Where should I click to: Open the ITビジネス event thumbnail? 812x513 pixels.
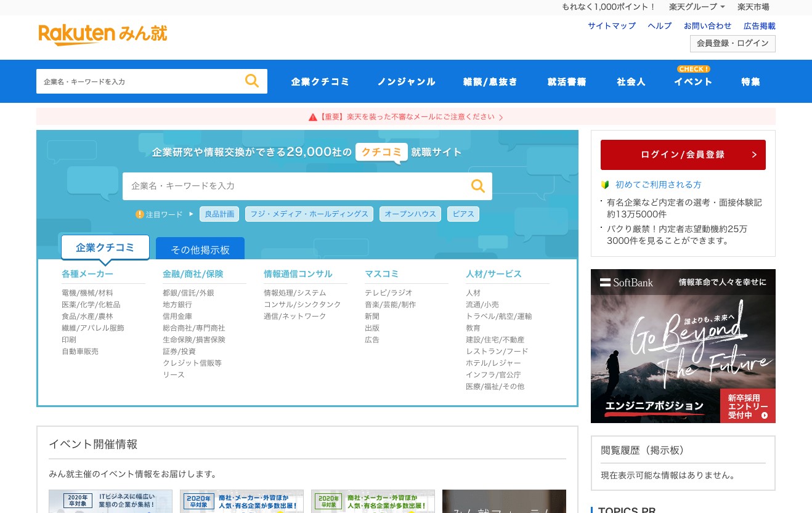pyautogui.click(x=111, y=501)
